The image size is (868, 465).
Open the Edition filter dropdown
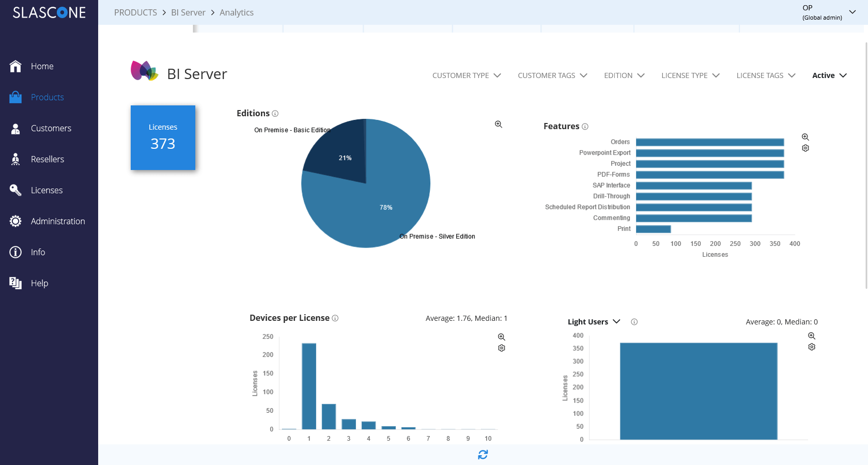[624, 75]
